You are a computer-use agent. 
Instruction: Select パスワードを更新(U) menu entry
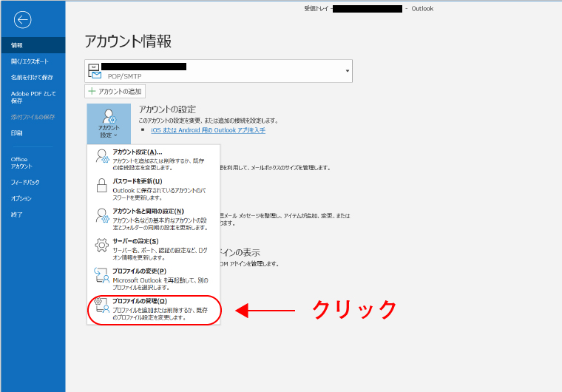pos(153,189)
